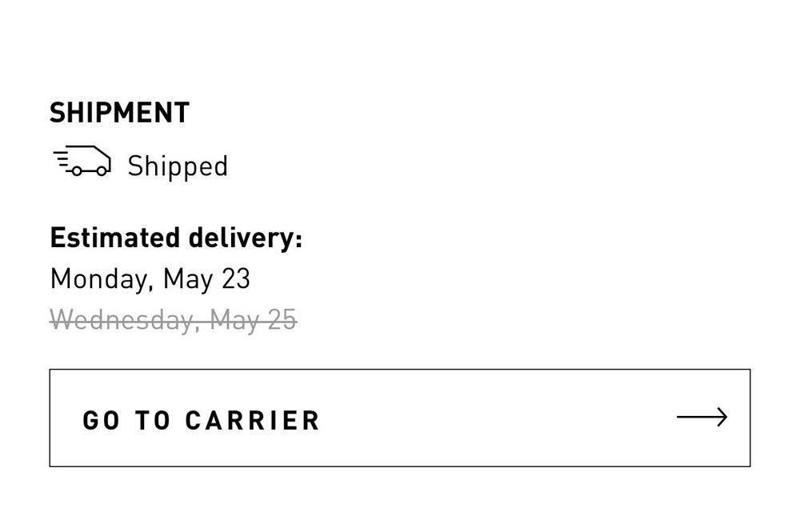Click the Shipped status text
The height and width of the screenshot is (532, 800).
[178, 166]
